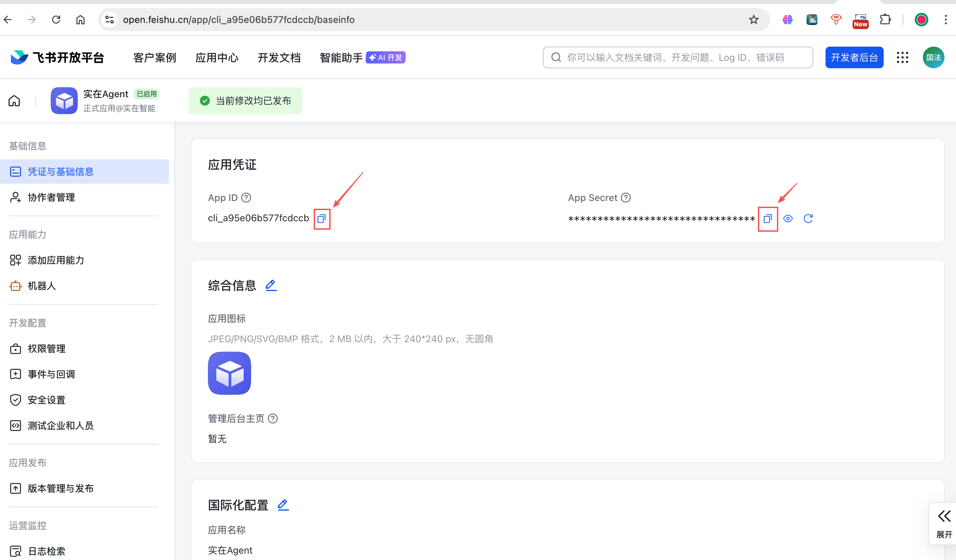Open 权限管理 in the sidebar

(84, 349)
